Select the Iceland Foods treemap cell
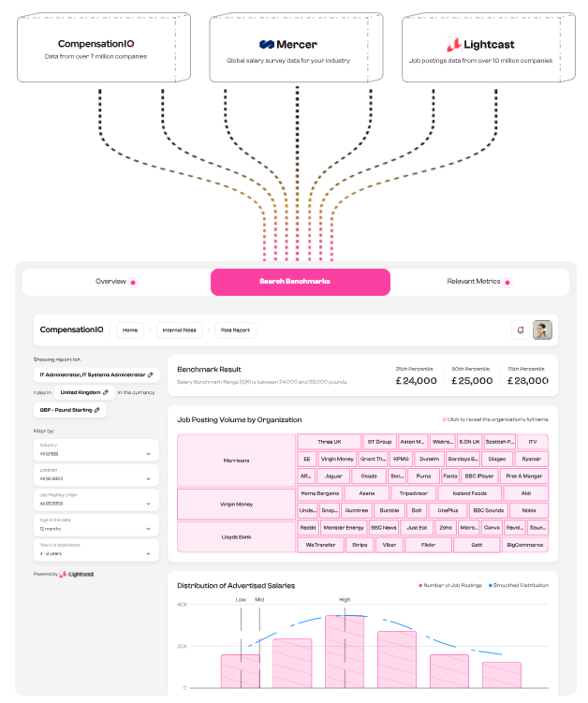This screenshot has width=588, height=703. pyautogui.click(x=470, y=493)
